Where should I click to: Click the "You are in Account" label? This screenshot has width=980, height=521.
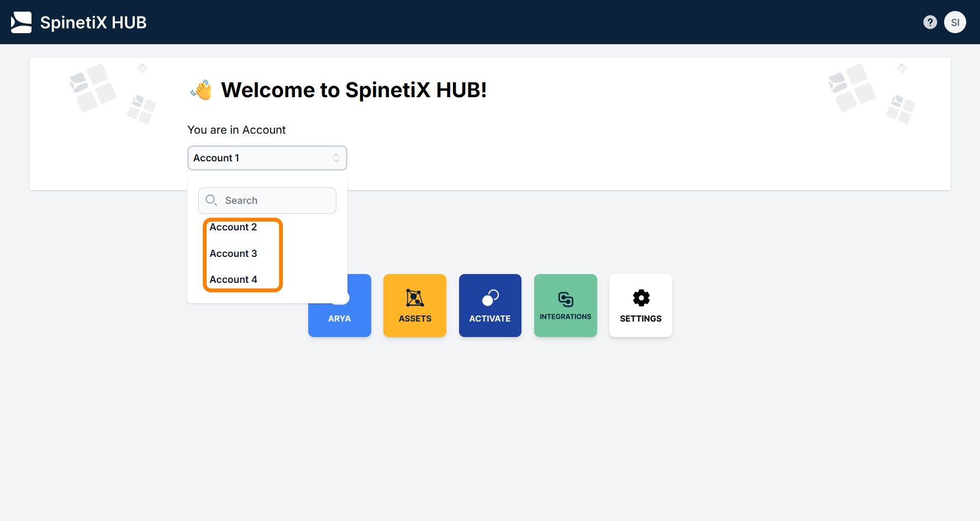tap(236, 130)
